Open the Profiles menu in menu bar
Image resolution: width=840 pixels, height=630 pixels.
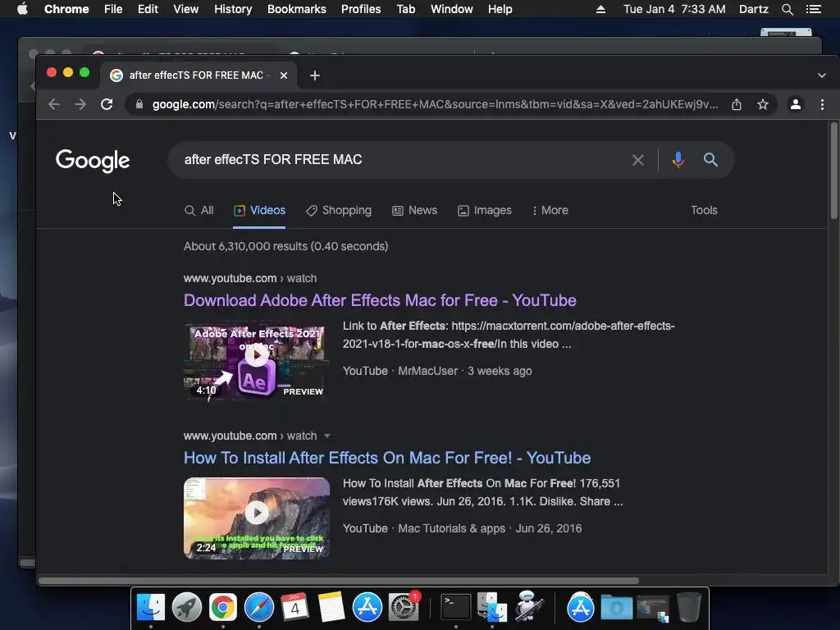tap(361, 9)
